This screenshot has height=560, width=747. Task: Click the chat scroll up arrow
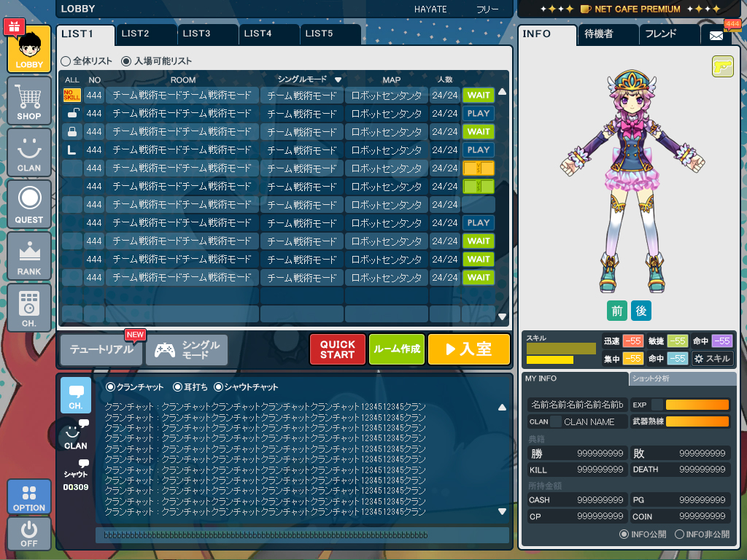[x=502, y=408]
